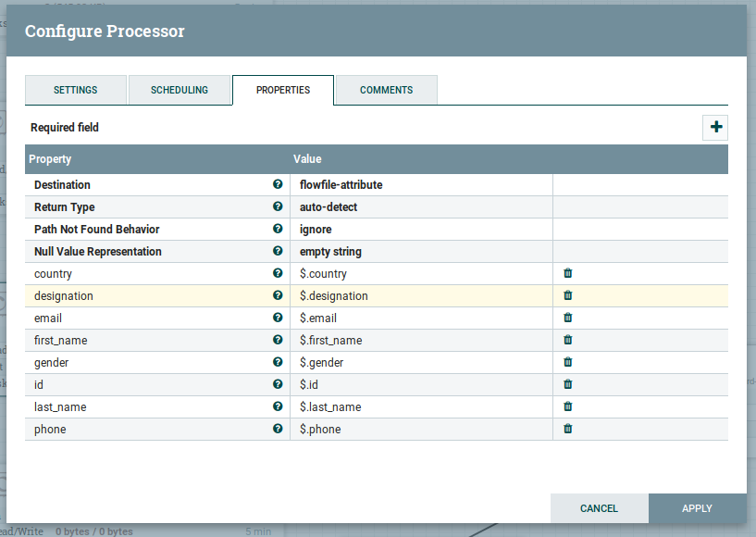View help icon for Path Not Found Behavior
Screen dimensions: 756x537
(278, 230)
